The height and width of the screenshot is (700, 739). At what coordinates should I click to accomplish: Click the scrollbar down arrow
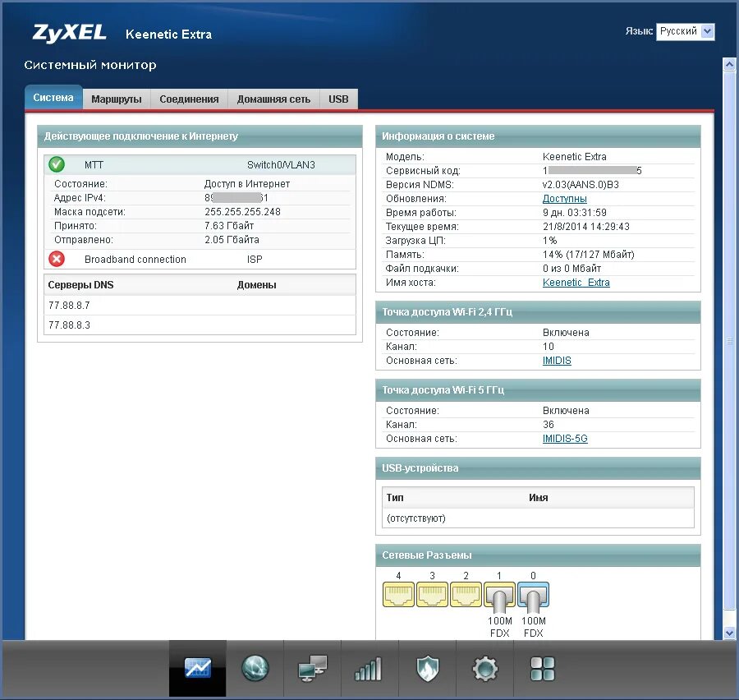(x=730, y=633)
